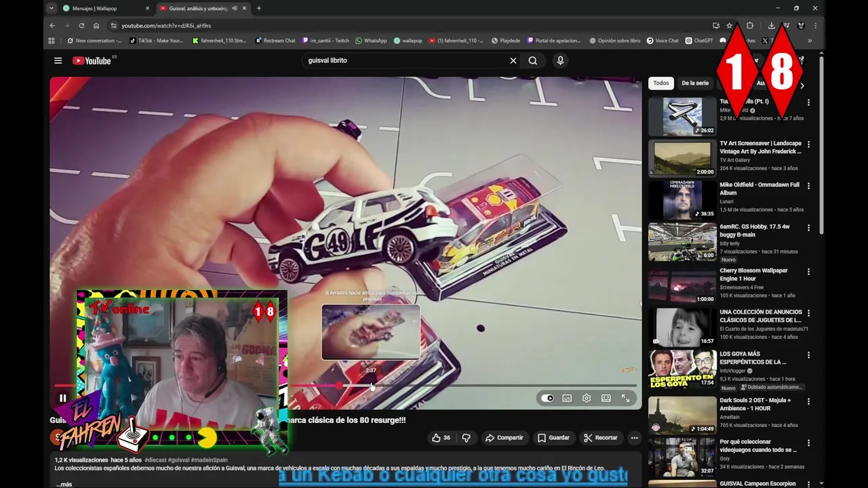
Task: Open the 'Restream Chat' bookmark
Action: click(x=275, y=41)
